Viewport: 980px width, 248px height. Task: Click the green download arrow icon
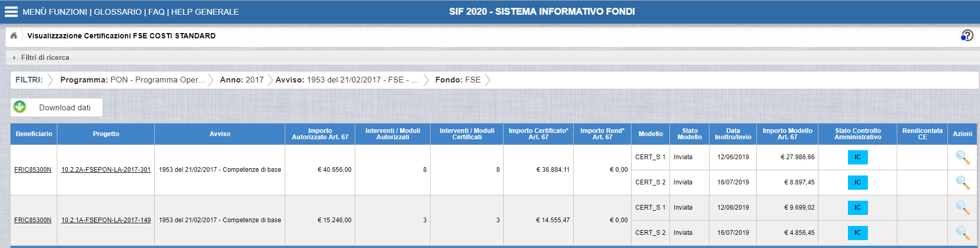point(20,107)
